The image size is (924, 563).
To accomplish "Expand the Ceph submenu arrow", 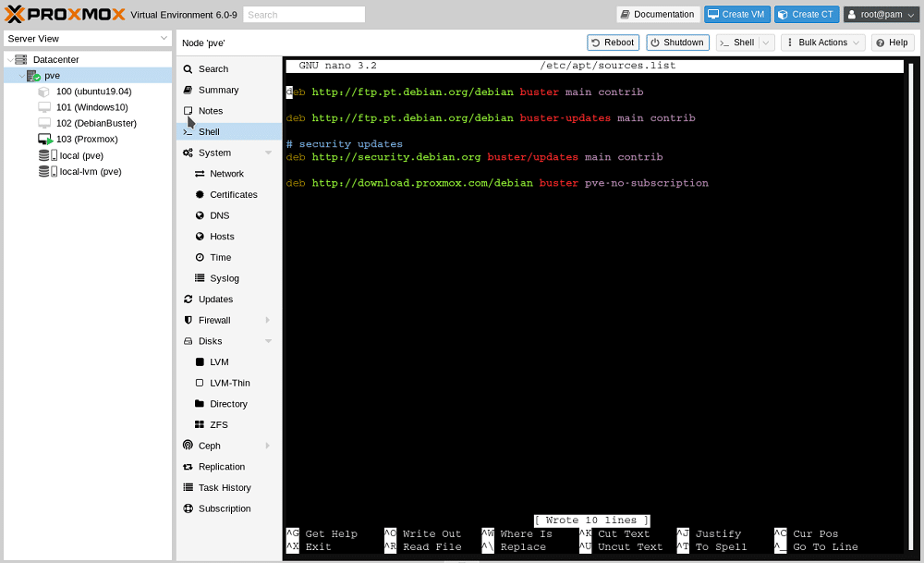I will point(268,446).
